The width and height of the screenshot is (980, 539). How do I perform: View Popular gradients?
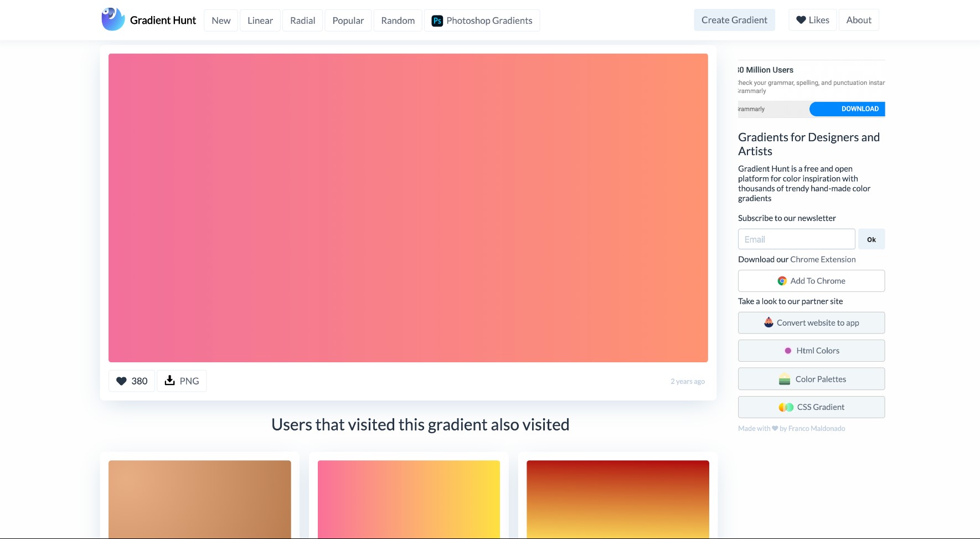(x=348, y=20)
